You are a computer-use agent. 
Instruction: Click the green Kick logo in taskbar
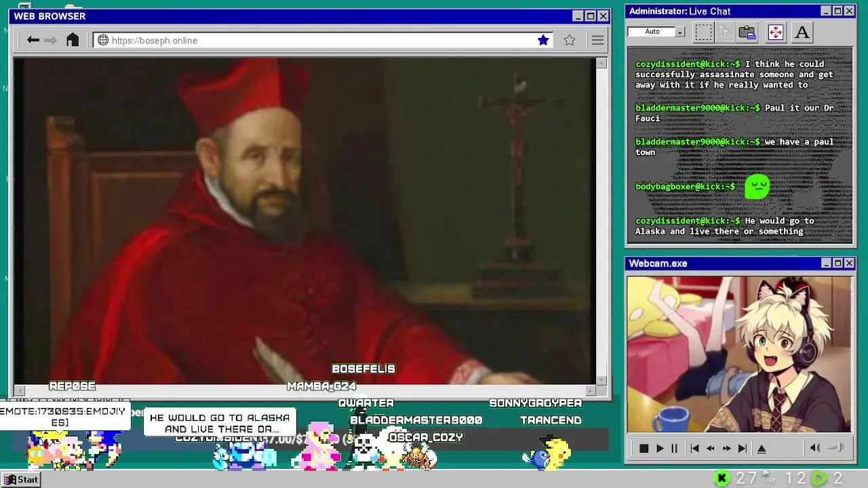[722, 479]
